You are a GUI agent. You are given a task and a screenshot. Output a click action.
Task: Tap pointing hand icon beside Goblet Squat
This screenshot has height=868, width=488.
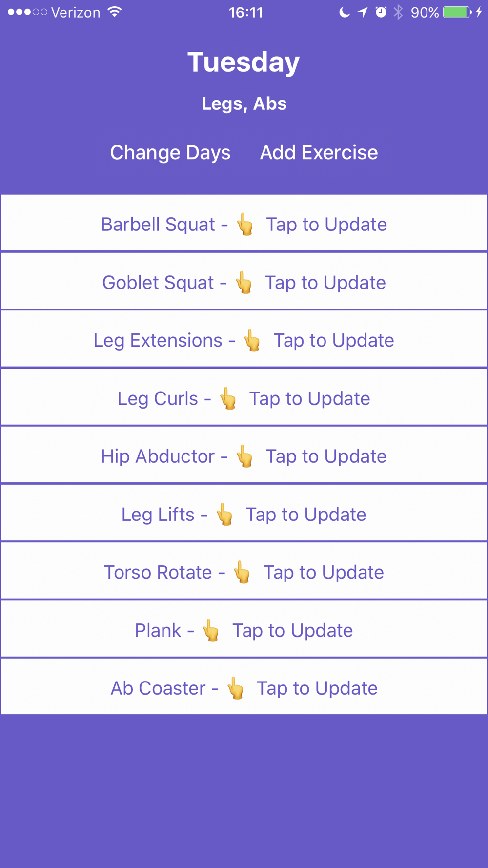click(x=244, y=283)
